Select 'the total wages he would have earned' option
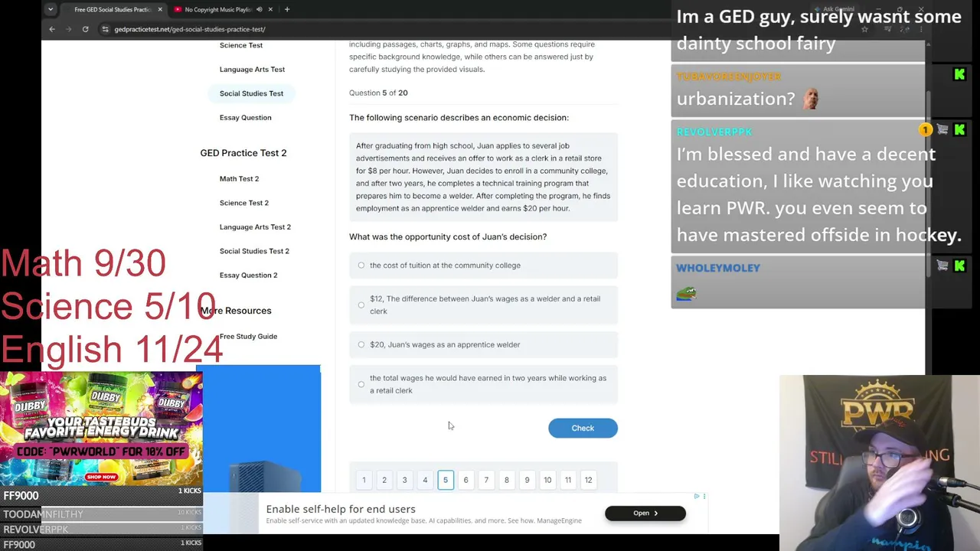 point(483,384)
